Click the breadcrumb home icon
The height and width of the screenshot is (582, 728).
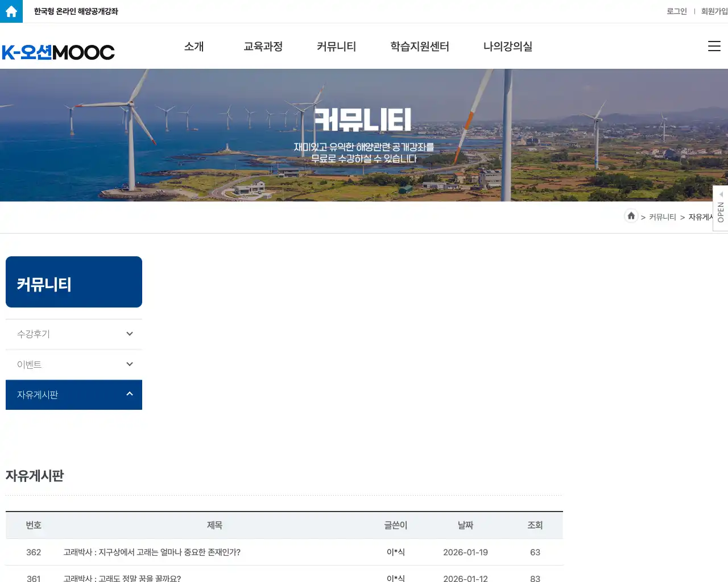click(631, 216)
